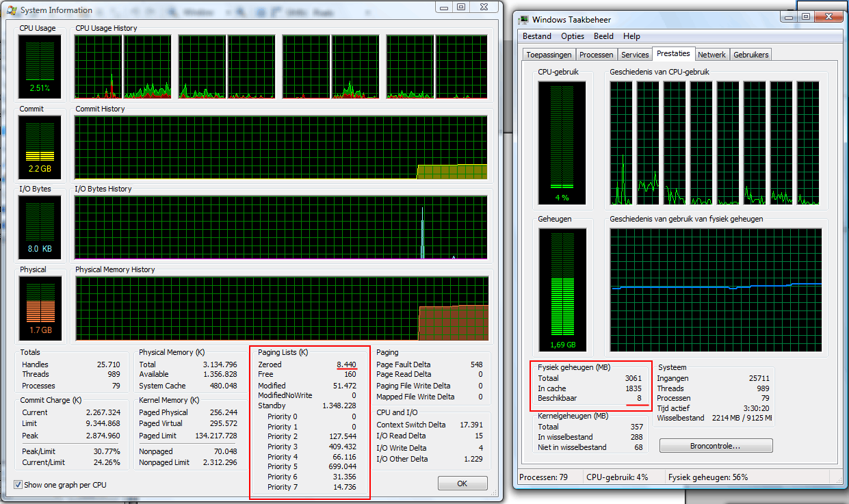849x504 pixels.
Task: Click the Priority 5 row value 699.044
Action: 343,466
